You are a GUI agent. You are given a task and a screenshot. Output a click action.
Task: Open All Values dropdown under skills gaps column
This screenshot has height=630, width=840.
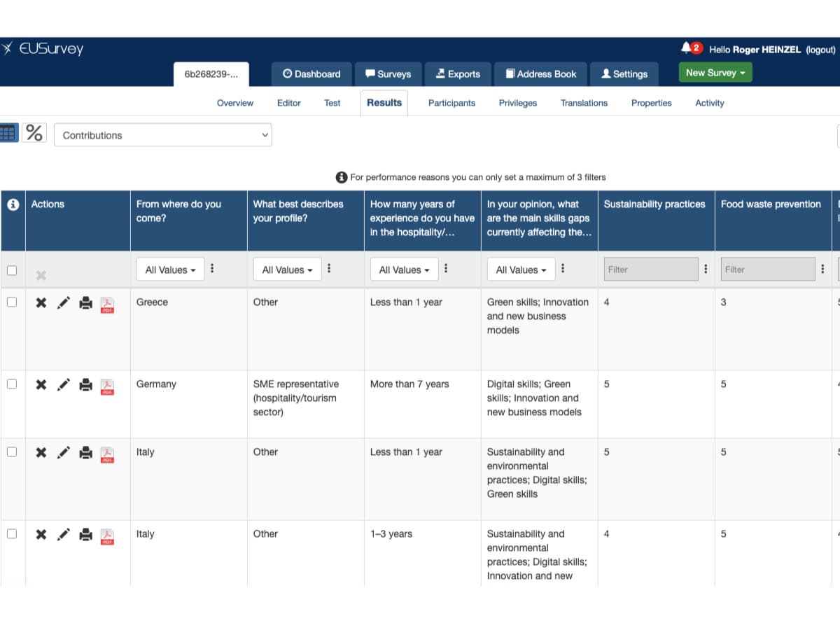(x=521, y=269)
